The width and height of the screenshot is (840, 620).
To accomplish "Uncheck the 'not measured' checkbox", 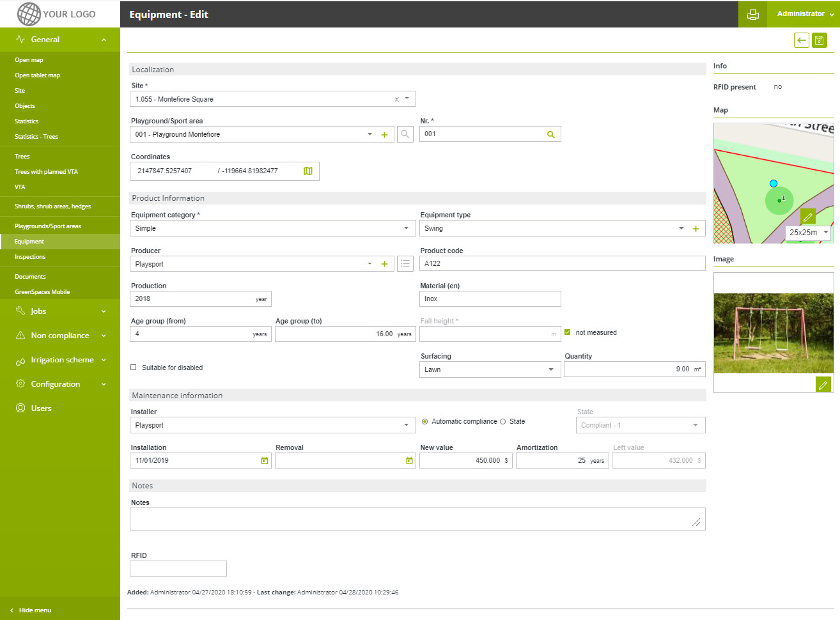I will 568,332.
